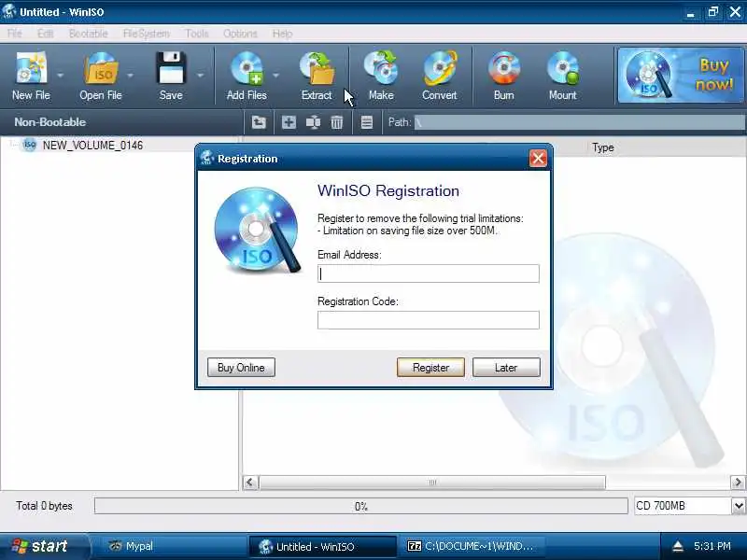Viewport: 747px width, 560px height.
Task: Open the Help menu
Action: (283, 34)
